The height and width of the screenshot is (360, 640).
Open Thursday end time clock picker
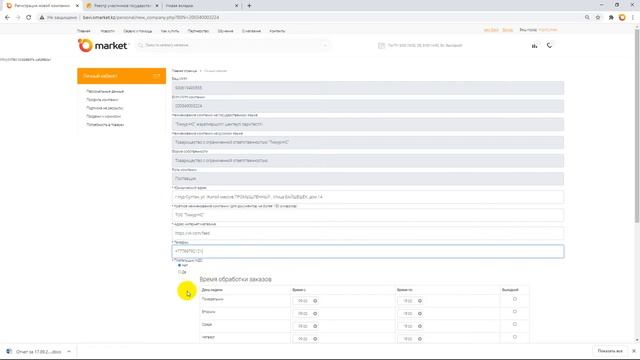point(420,339)
